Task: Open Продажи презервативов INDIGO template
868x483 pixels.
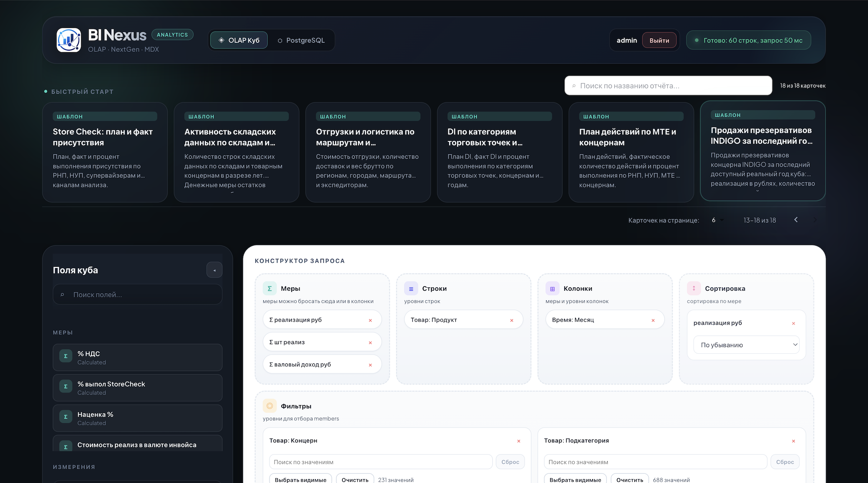Action: tap(763, 151)
